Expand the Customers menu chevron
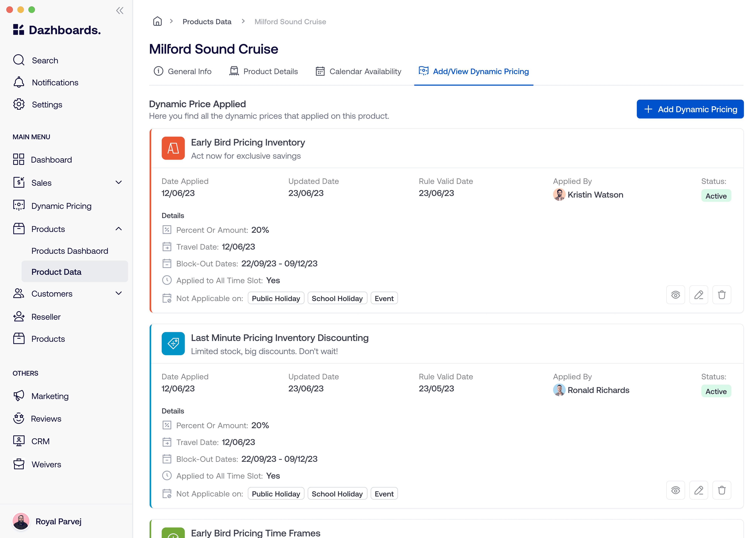756x538 pixels. 118,293
